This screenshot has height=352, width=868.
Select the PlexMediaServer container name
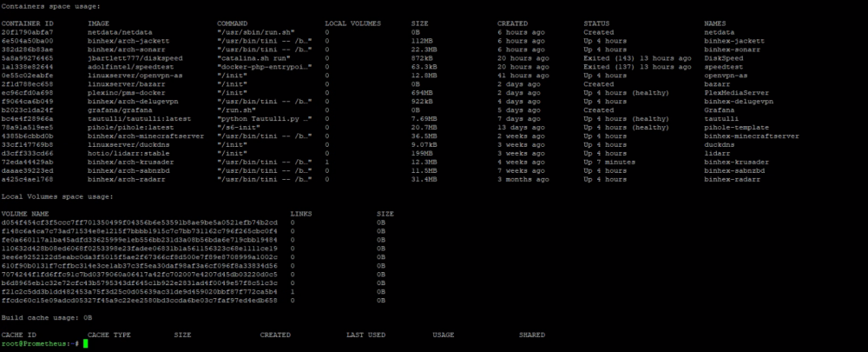coord(734,93)
